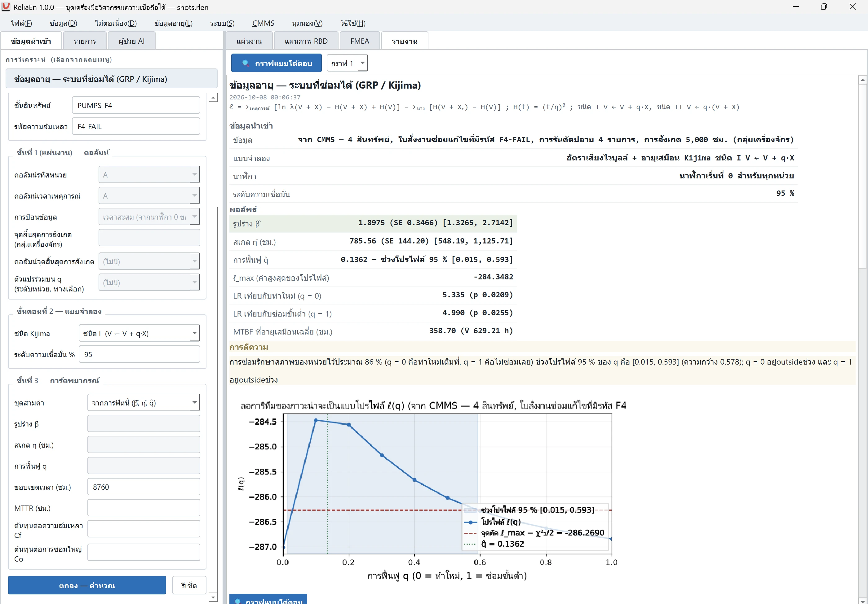This screenshot has height=604, width=868.
Task: Click the ต้นทุนต่อการซ่อมใหญ่ Co field
Action: (x=144, y=553)
